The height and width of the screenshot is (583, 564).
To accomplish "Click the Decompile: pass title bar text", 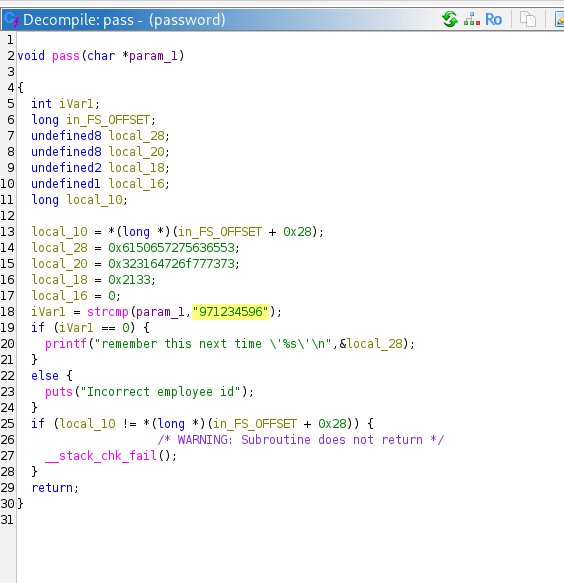I will (x=124, y=19).
